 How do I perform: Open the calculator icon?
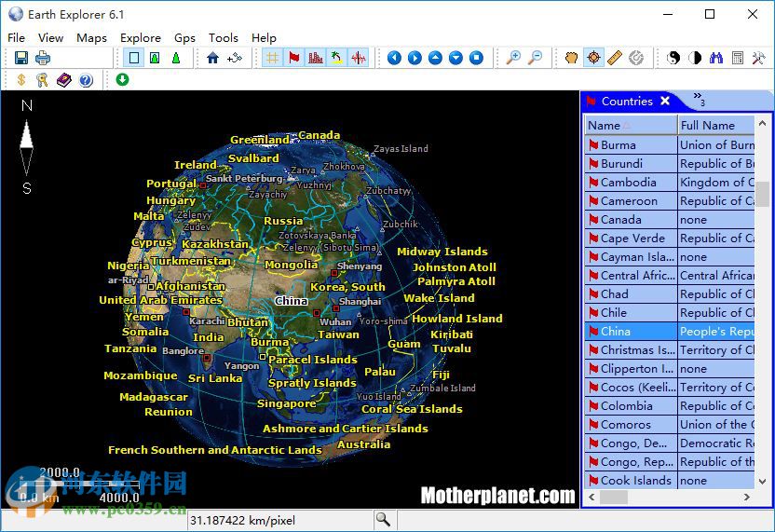(737, 58)
